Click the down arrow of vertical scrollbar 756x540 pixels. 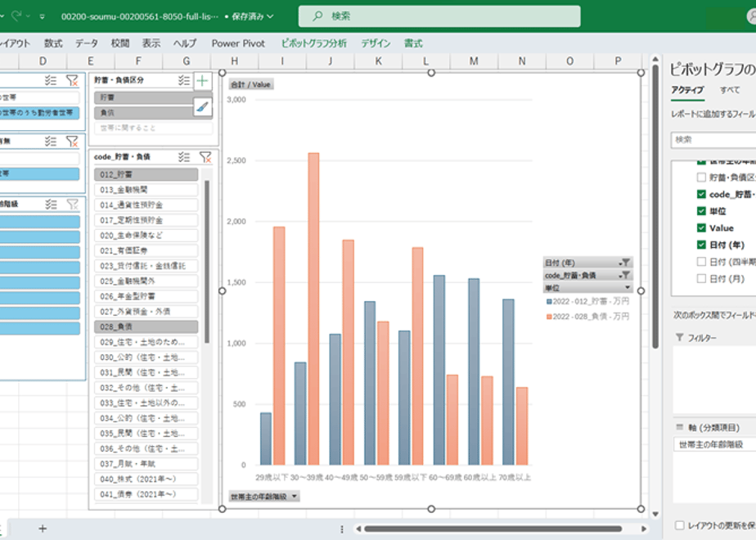click(x=655, y=514)
